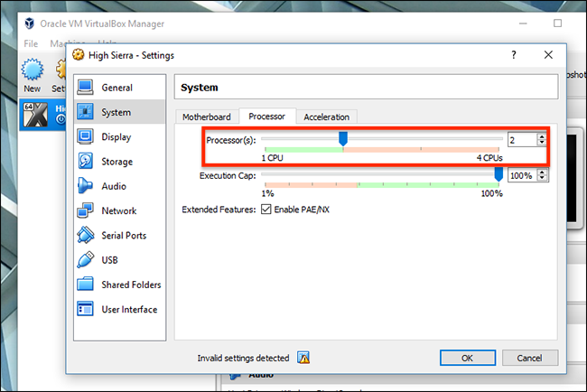Screen dimensions: 587x392
Task: Click the Processor(s) slider handle
Action: (x=343, y=138)
